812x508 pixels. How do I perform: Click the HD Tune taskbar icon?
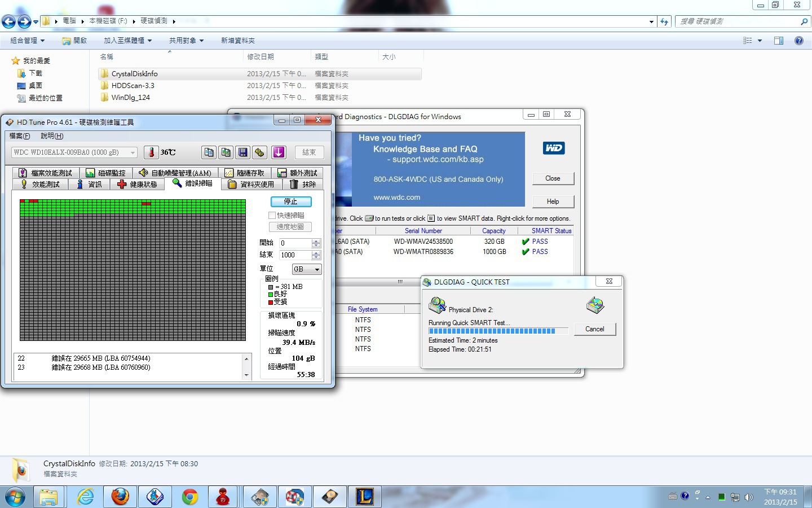(330, 497)
